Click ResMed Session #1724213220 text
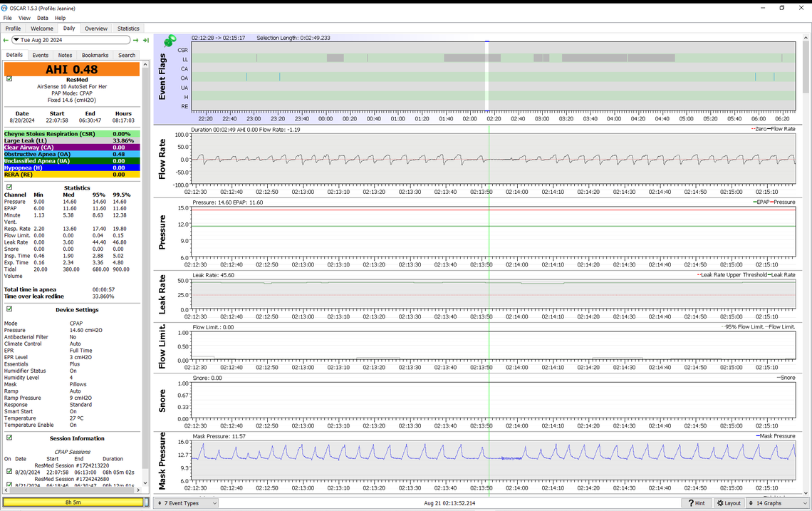This screenshot has height=511, width=812. click(72, 465)
